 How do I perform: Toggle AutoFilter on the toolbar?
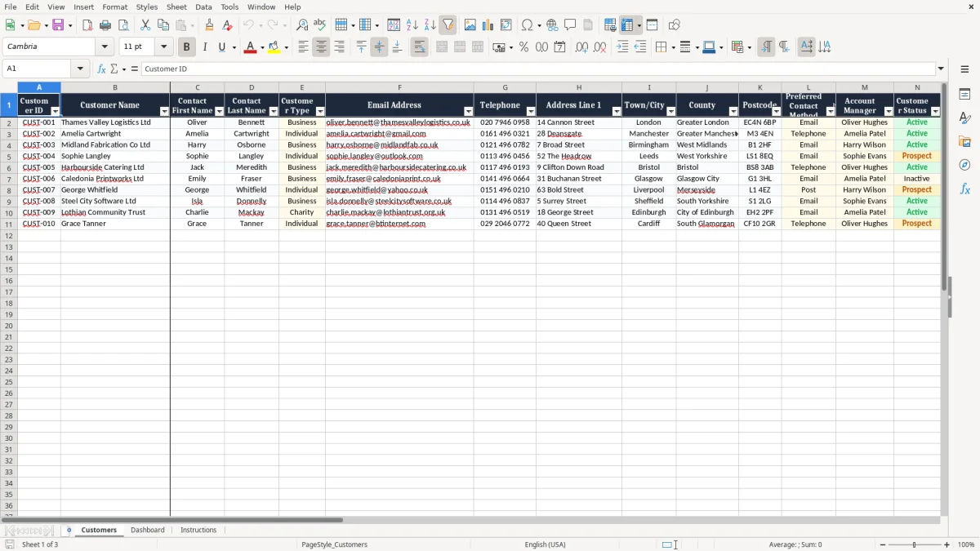(448, 25)
